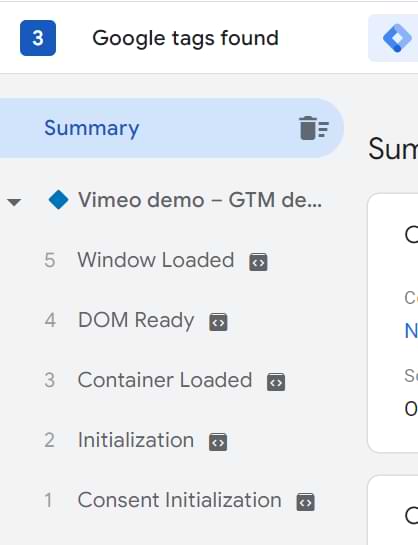Click the code icon next to Initialization
The height and width of the screenshot is (545, 418).
(218, 442)
